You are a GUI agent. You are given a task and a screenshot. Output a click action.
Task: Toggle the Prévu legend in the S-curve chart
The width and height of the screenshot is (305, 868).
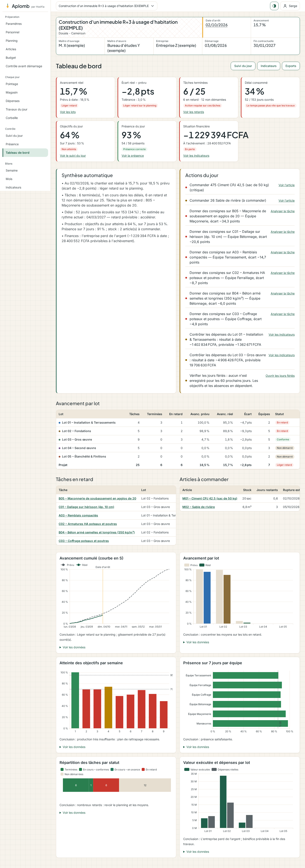(x=67, y=565)
